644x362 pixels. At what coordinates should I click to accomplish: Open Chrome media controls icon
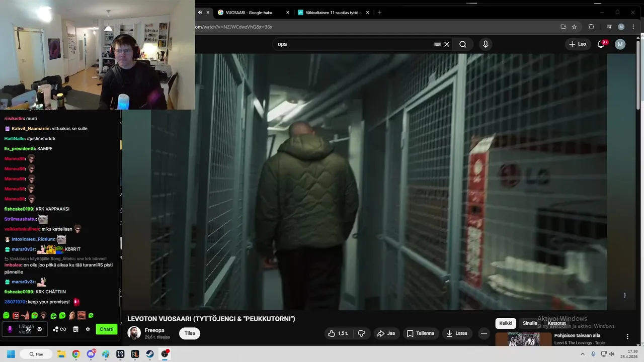[x=609, y=27]
